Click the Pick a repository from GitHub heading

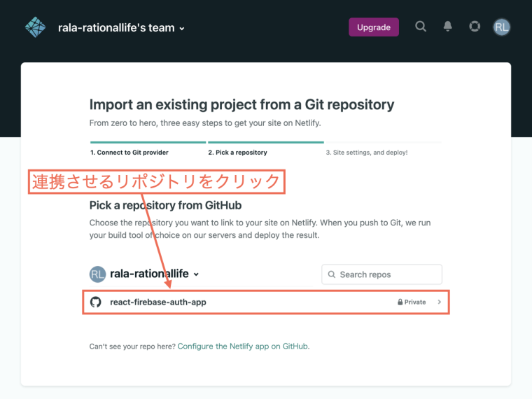165,205
